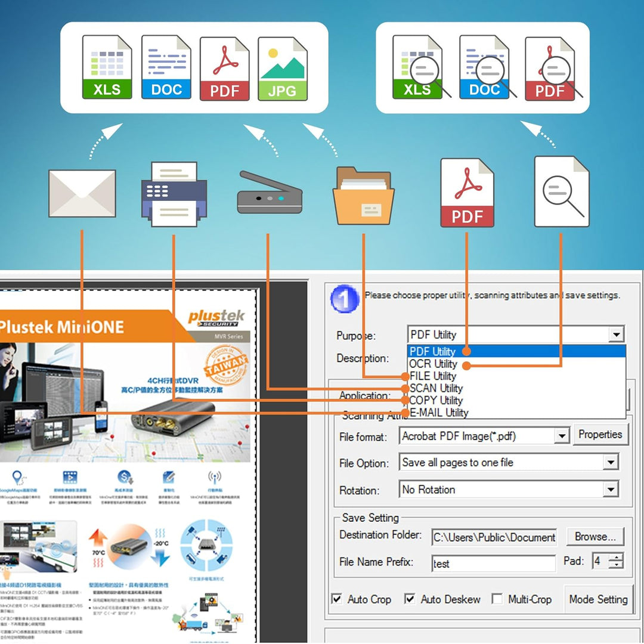Click the green JPG file icon
This screenshot has width=644, height=644.
point(283,67)
